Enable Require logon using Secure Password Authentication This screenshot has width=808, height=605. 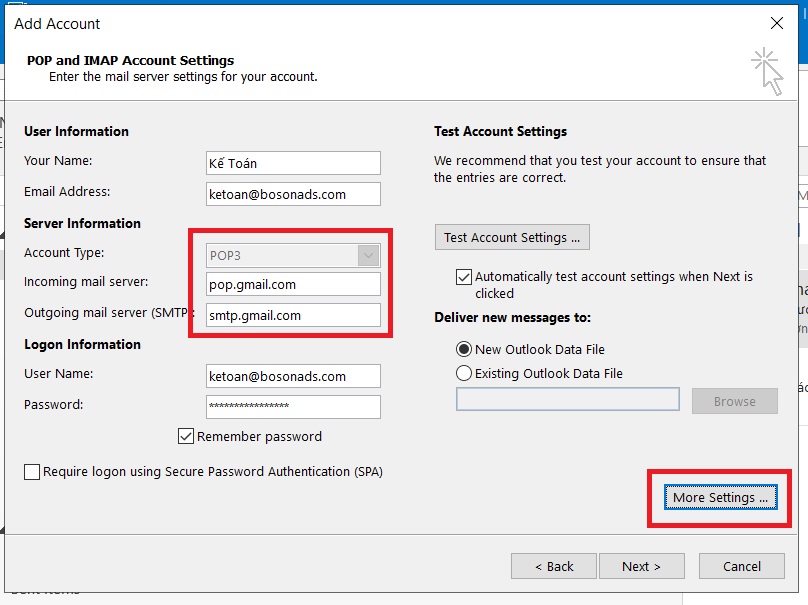pyautogui.click(x=32, y=471)
